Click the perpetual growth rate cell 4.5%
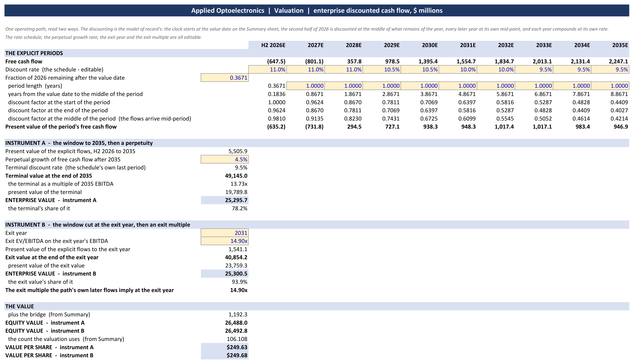The image size is (634, 364). pos(225,160)
